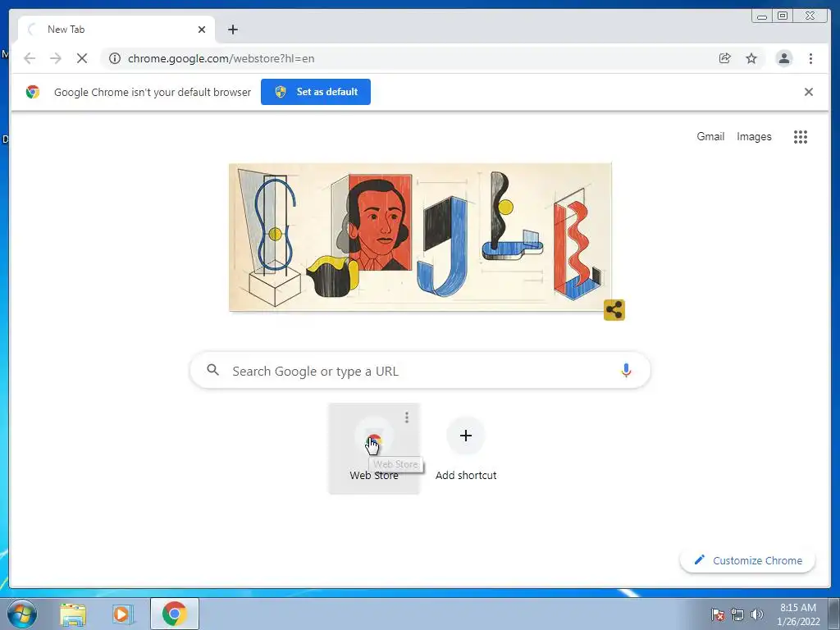The image size is (840, 630).
Task: Open the Images link
Action: pos(754,137)
